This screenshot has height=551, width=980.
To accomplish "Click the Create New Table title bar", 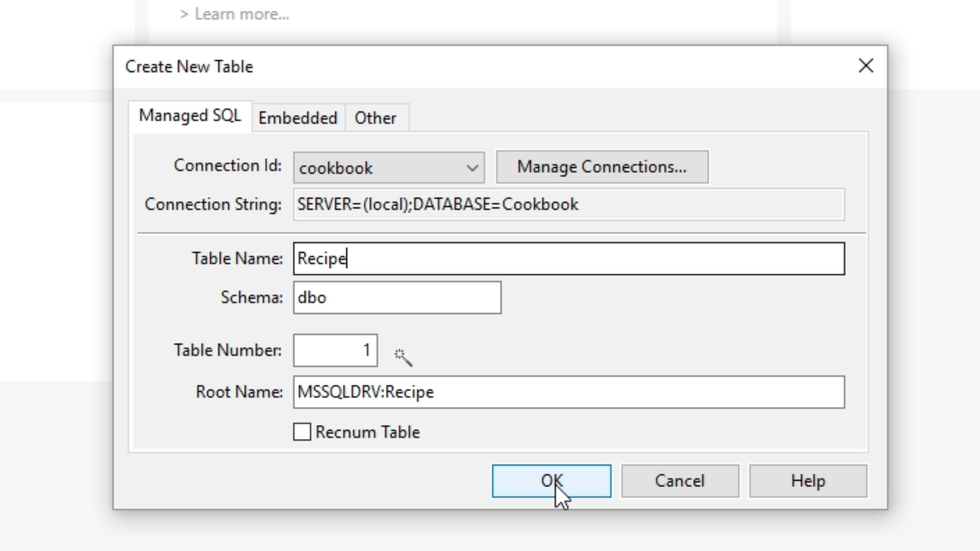I will click(x=459, y=66).
